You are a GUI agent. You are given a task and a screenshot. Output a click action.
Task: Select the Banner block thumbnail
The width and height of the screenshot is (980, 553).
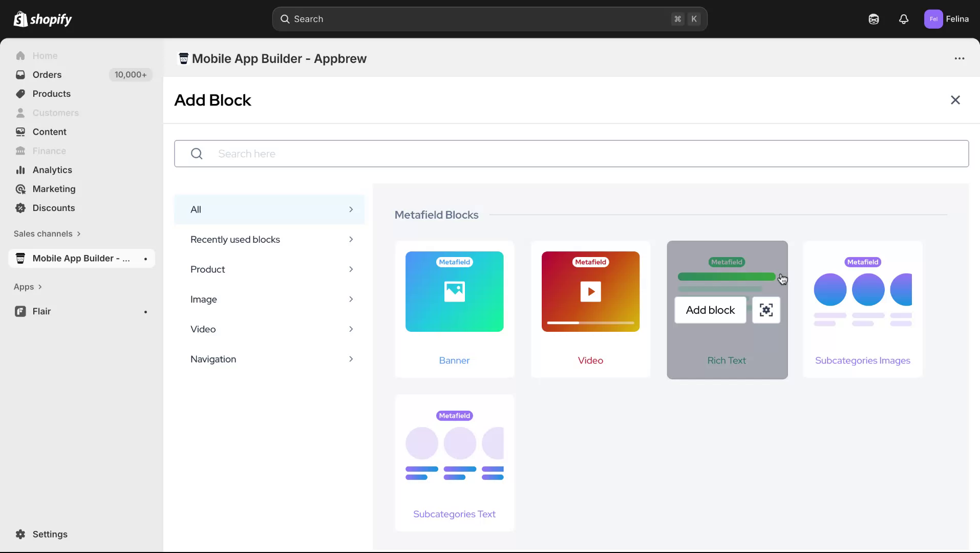click(x=454, y=292)
